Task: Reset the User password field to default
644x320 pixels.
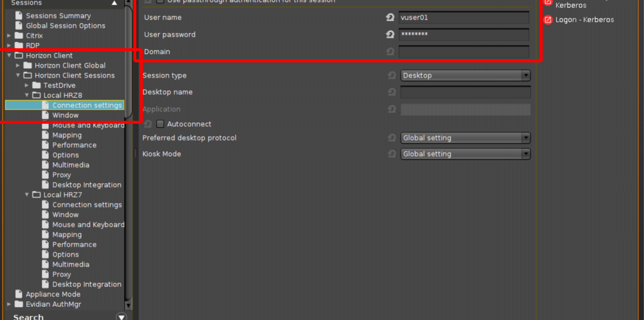Action: coord(390,34)
